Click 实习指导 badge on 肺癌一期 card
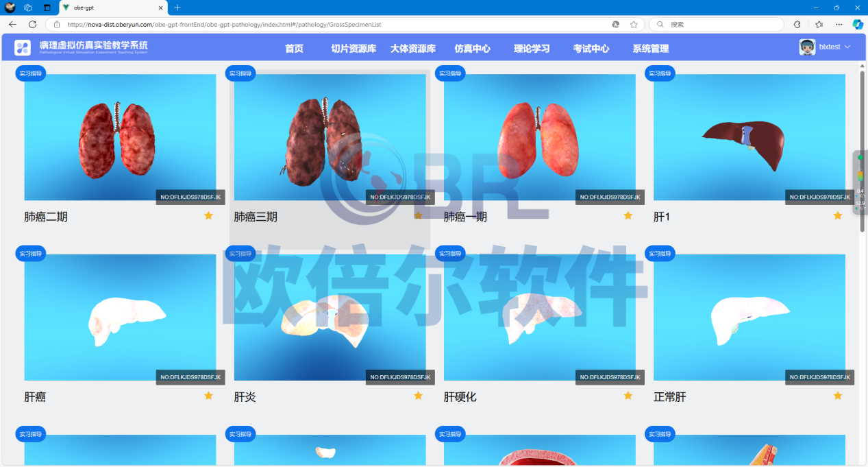 [x=450, y=73]
